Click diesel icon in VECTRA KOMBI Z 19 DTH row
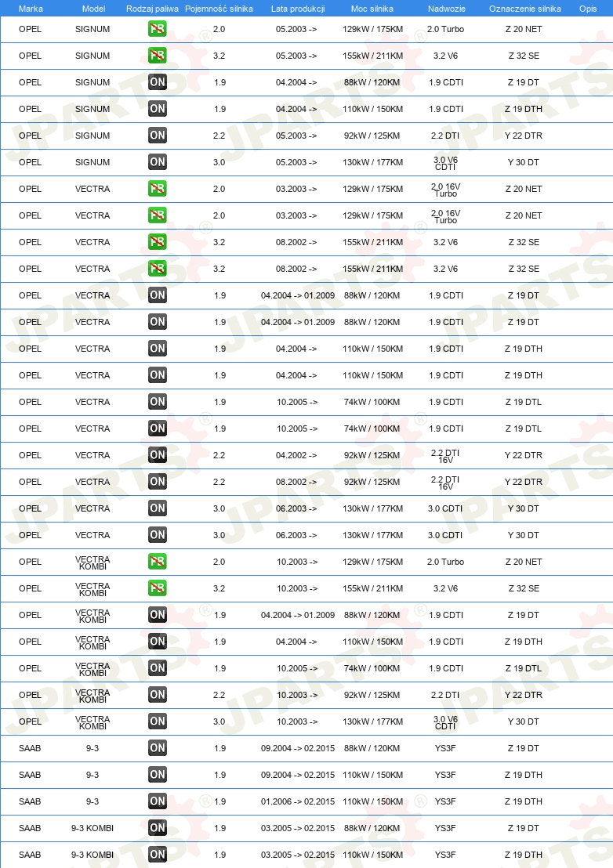The width and height of the screenshot is (613, 868). tap(158, 641)
